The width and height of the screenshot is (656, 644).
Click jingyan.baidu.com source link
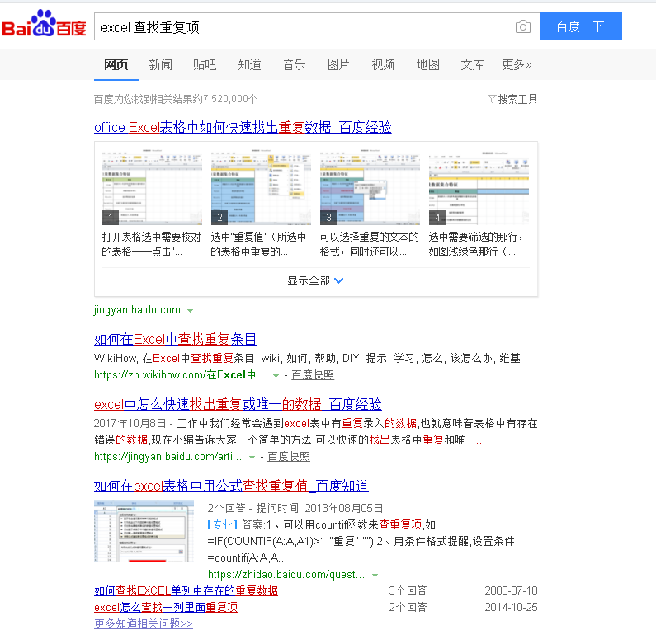tap(137, 310)
